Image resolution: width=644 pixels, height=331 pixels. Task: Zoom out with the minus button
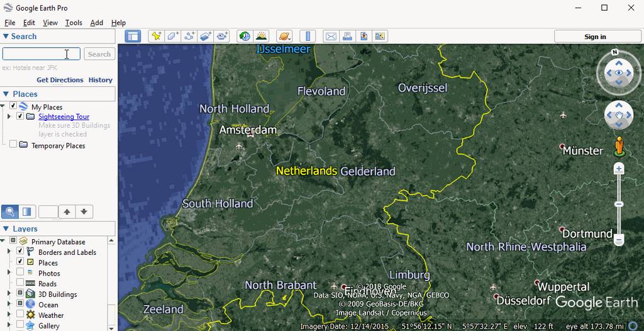619,239
